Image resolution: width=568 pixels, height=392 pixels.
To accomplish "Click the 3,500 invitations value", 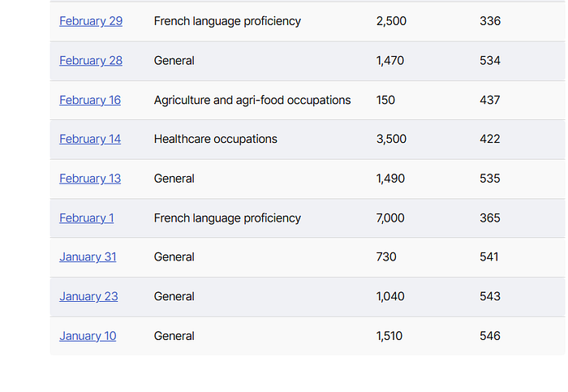I will pyautogui.click(x=391, y=139).
